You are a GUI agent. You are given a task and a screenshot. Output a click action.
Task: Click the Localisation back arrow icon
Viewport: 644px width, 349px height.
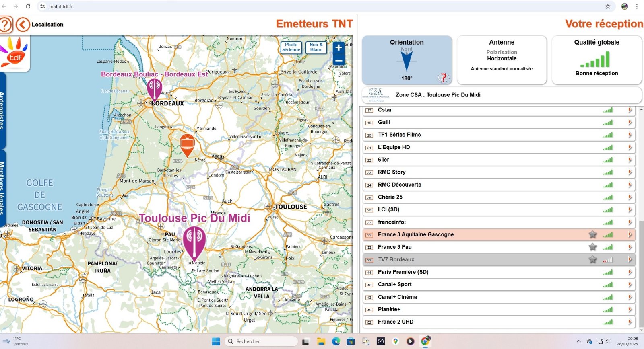23,25
